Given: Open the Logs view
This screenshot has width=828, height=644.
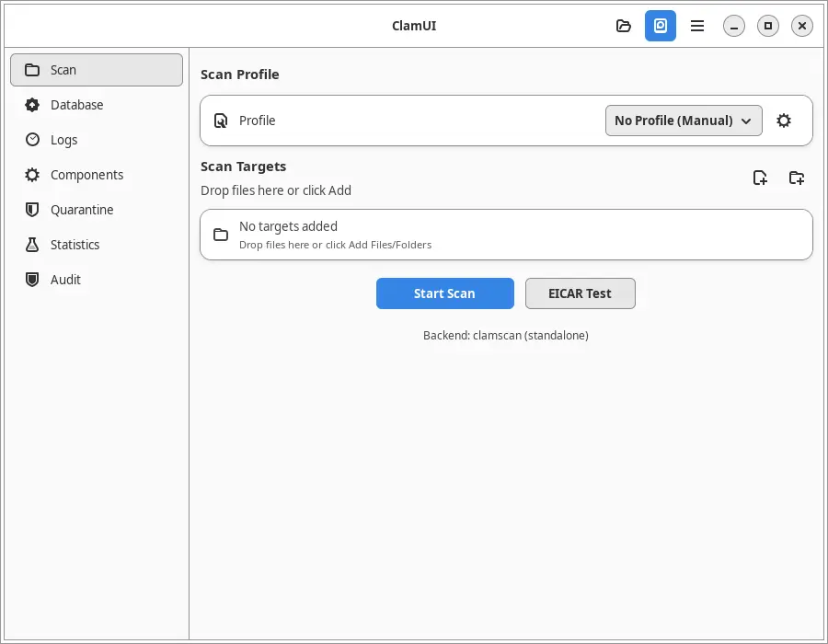Looking at the screenshot, I should [97, 140].
